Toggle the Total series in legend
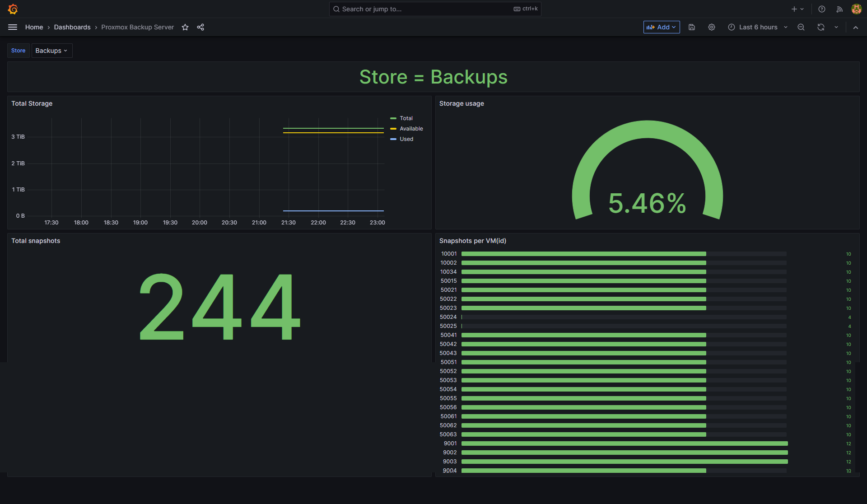This screenshot has height=504, width=867. (x=406, y=118)
